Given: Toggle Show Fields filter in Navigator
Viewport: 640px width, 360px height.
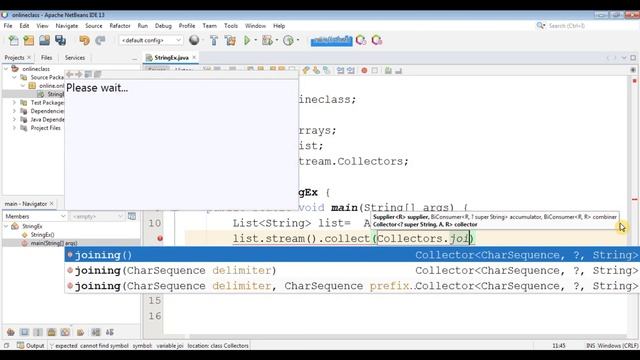Looking at the screenshot, I should coord(24,332).
